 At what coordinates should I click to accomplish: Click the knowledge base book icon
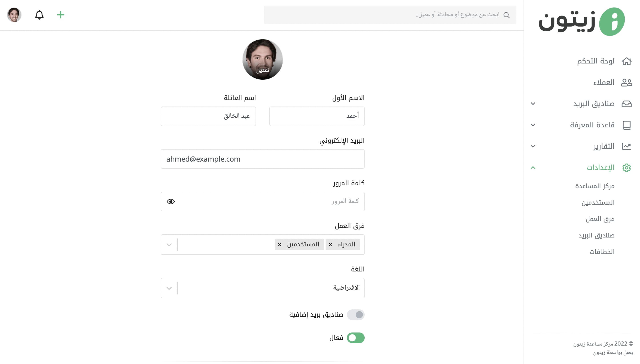(626, 125)
